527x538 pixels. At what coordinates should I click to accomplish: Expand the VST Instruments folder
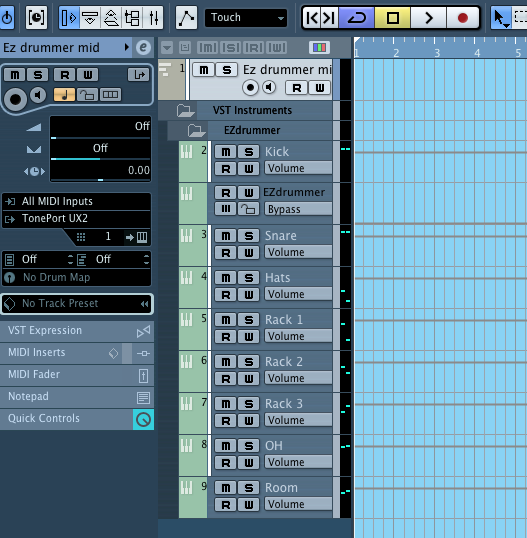click(185, 110)
